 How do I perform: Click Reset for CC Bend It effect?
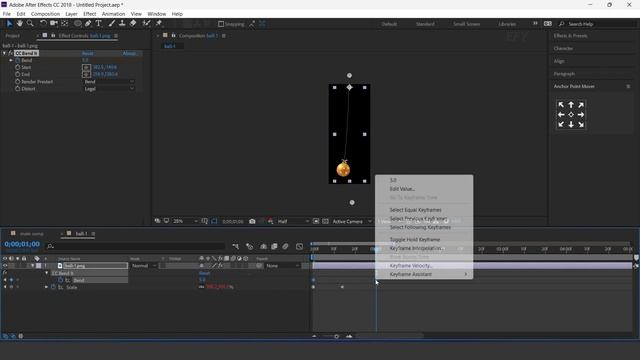point(88,53)
